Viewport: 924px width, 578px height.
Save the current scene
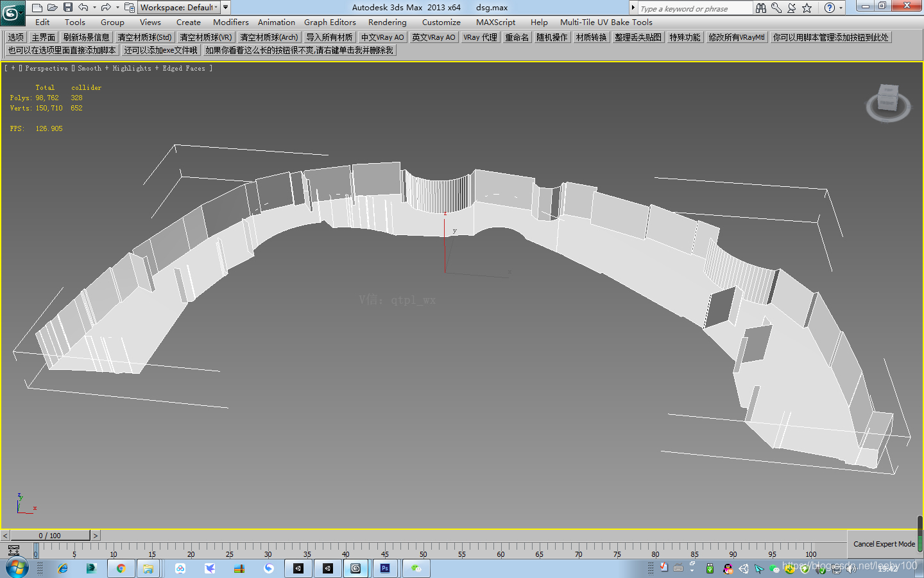pyautogui.click(x=67, y=8)
